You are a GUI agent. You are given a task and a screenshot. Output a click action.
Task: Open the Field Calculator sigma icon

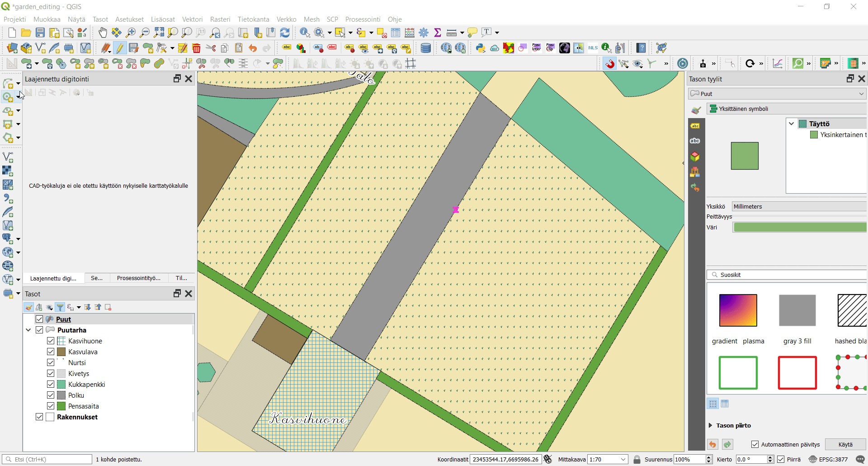[437, 33]
